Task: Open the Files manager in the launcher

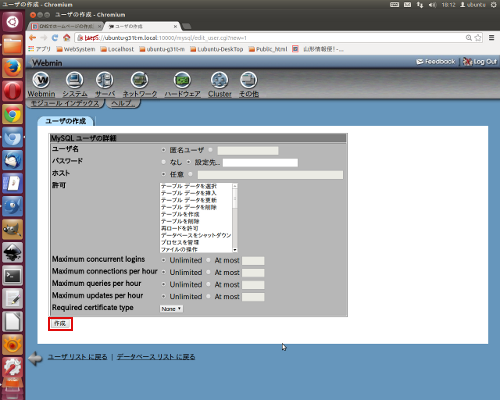Action: click(13, 45)
